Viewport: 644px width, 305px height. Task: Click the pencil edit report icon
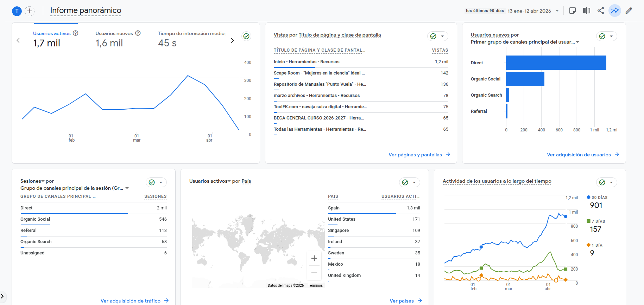(x=629, y=11)
